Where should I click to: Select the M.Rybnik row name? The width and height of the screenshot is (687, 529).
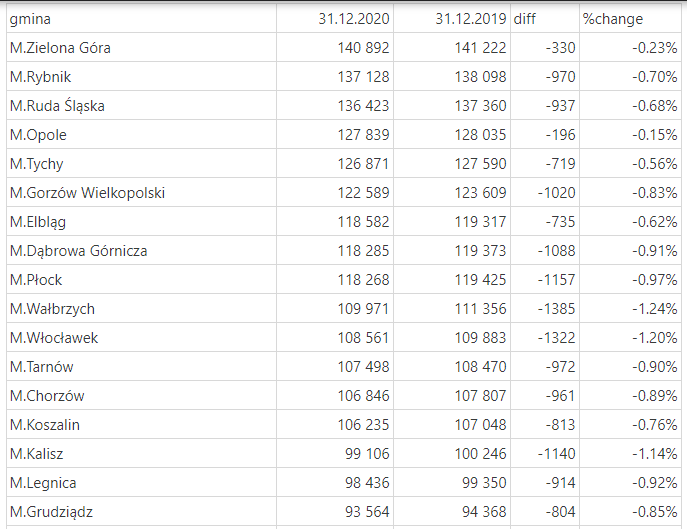click(40, 77)
